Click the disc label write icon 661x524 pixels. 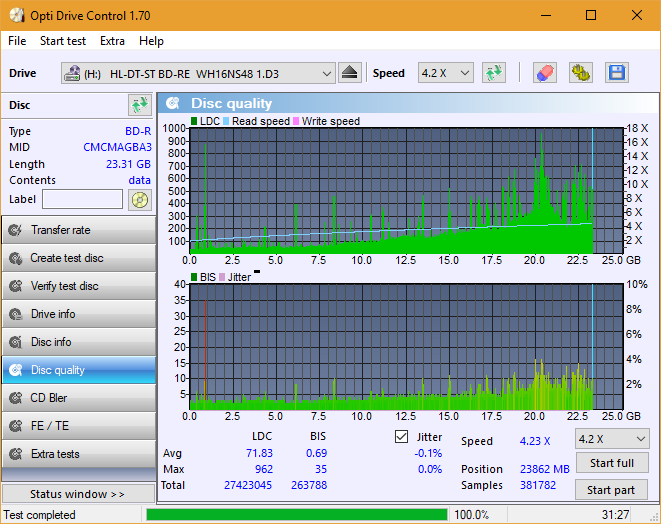tap(140, 200)
